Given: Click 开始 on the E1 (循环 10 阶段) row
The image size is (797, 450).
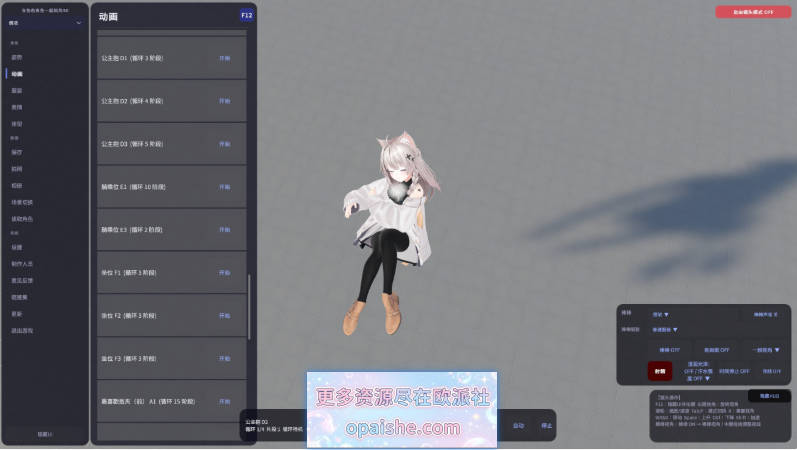Looking at the screenshot, I should (x=225, y=187).
